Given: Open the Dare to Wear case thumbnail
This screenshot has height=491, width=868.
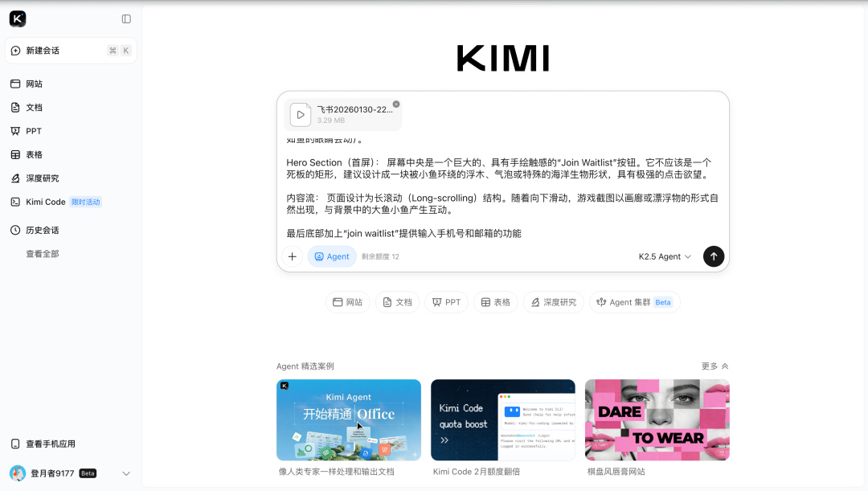Looking at the screenshot, I should (657, 420).
